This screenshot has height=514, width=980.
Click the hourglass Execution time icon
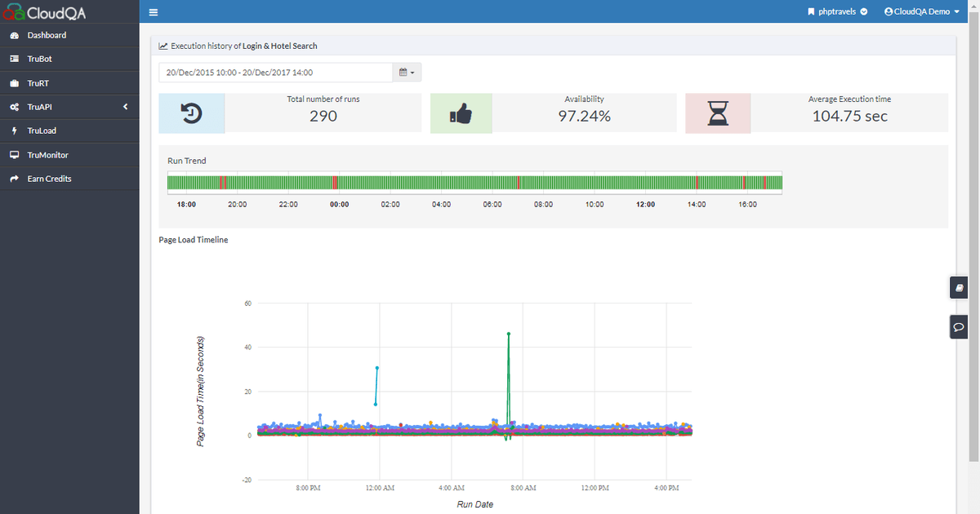[718, 112]
